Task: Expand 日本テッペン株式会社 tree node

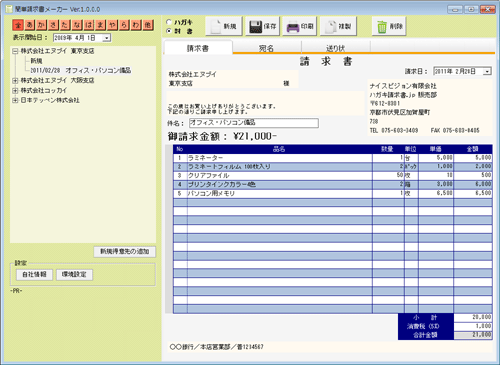Action: click(15, 100)
